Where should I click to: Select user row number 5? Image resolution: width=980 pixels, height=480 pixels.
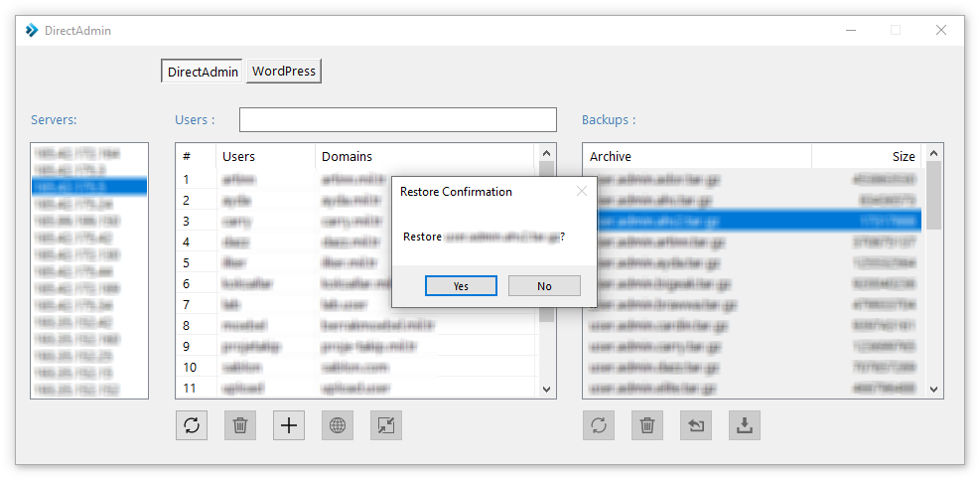[x=356, y=262]
